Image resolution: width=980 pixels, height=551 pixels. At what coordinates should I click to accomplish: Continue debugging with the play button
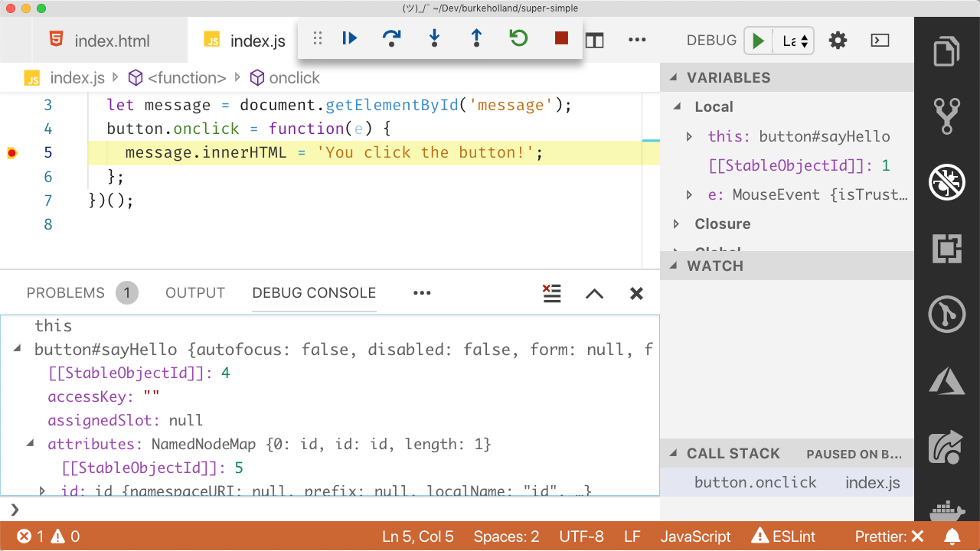pyautogui.click(x=350, y=37)
